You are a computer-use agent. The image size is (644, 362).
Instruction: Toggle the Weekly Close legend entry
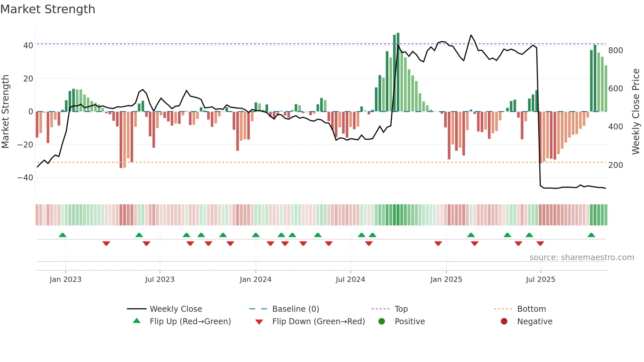pos(176,309)
